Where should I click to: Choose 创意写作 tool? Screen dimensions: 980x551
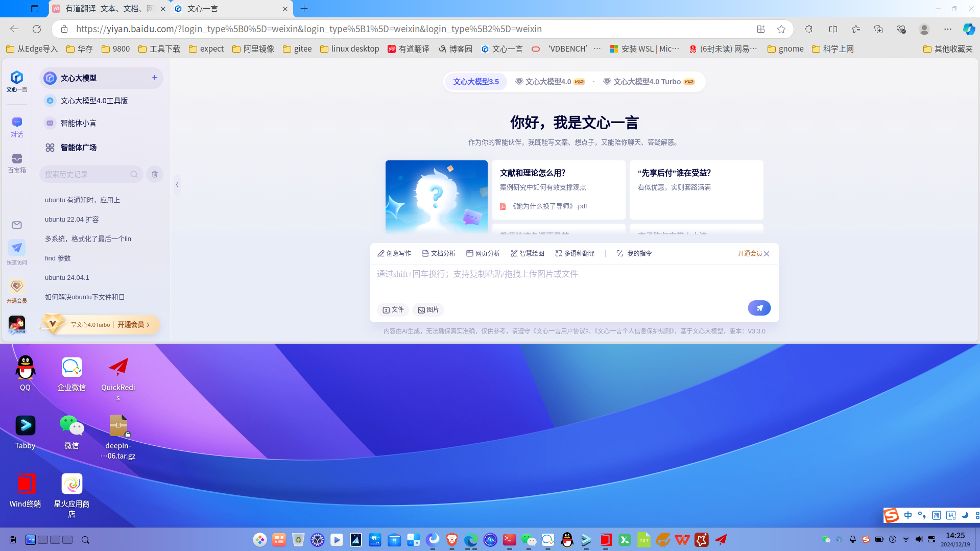(x=394, y=253)
